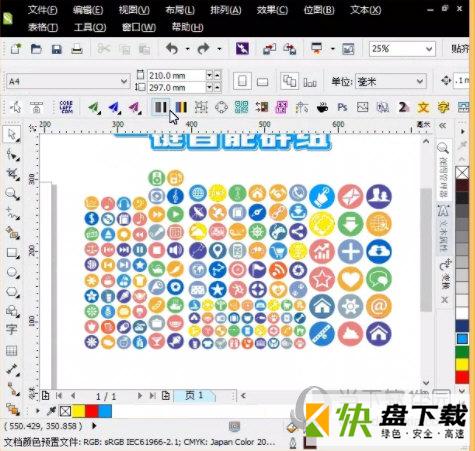Select the Zoom tool in toolbox
Viewport: 475px width, 451px height.
point(12,194)
